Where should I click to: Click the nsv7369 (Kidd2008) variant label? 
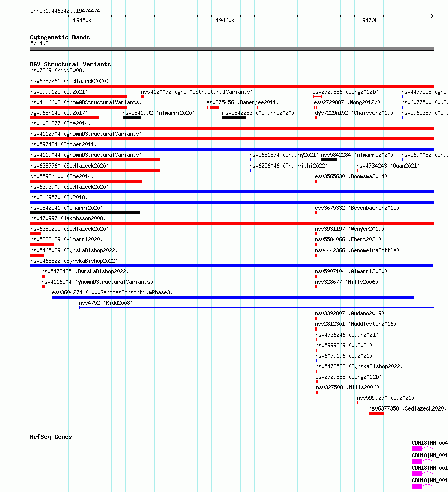point(57,70)
